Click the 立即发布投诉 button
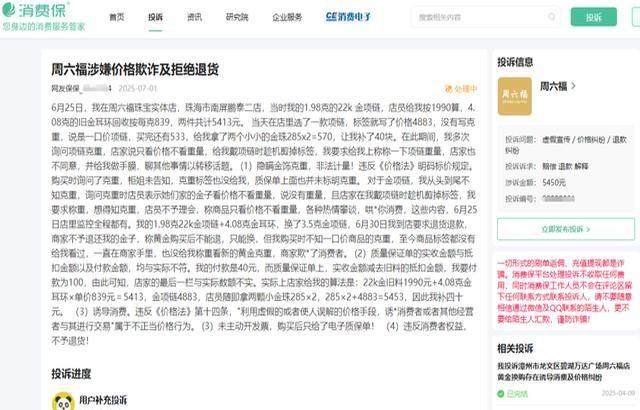The image size is (640, 410). [566, 229]
